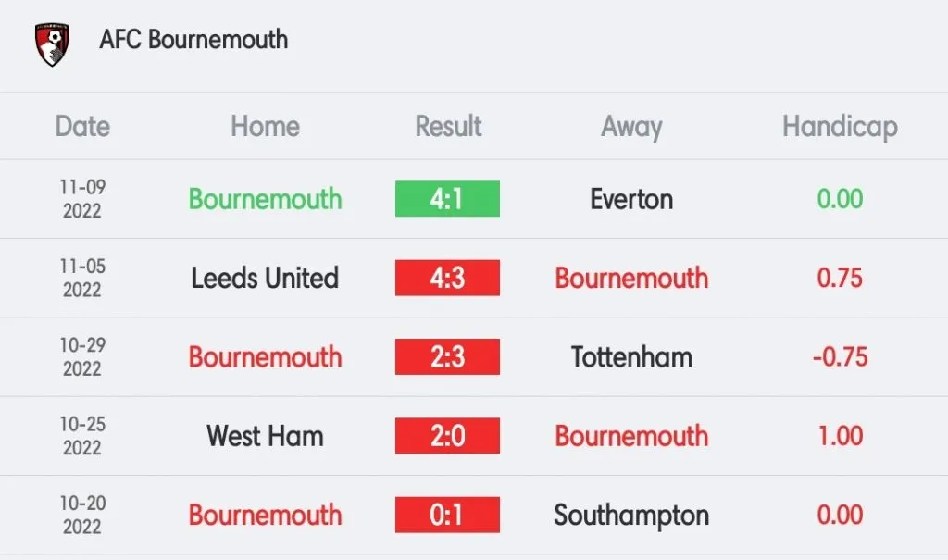This screenshot has width=948, height=560.
Task: Open the 4:3 result against Leeds United
Action: (x=447, y=278)
